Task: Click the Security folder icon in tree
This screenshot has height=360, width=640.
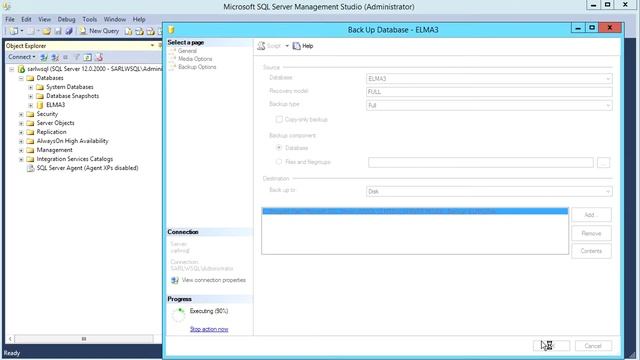Action: coord(30,114)
